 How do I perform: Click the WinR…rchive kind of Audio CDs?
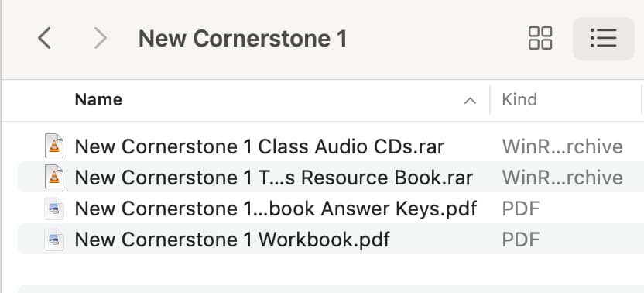click(562, 146)
